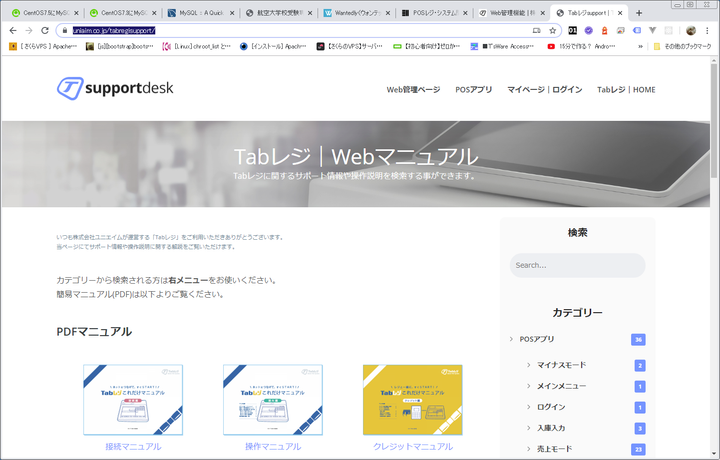Click the 操作マニュアル cover thumbnail

(x=273, y=399)
